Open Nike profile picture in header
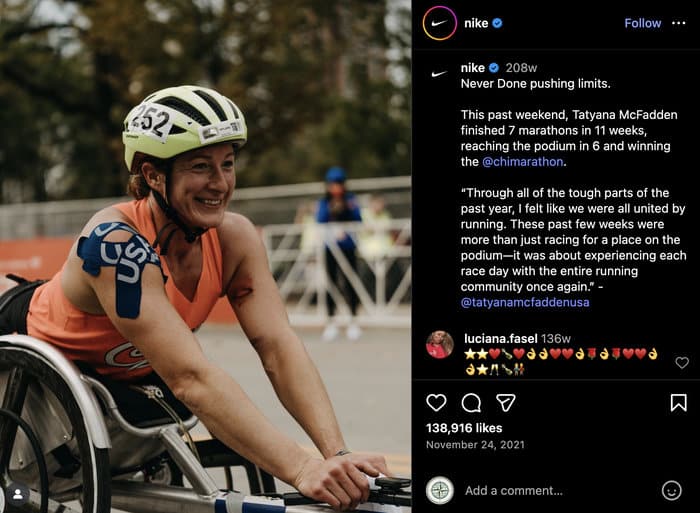Viewport: 700px width, 513px height. point(439,23)
